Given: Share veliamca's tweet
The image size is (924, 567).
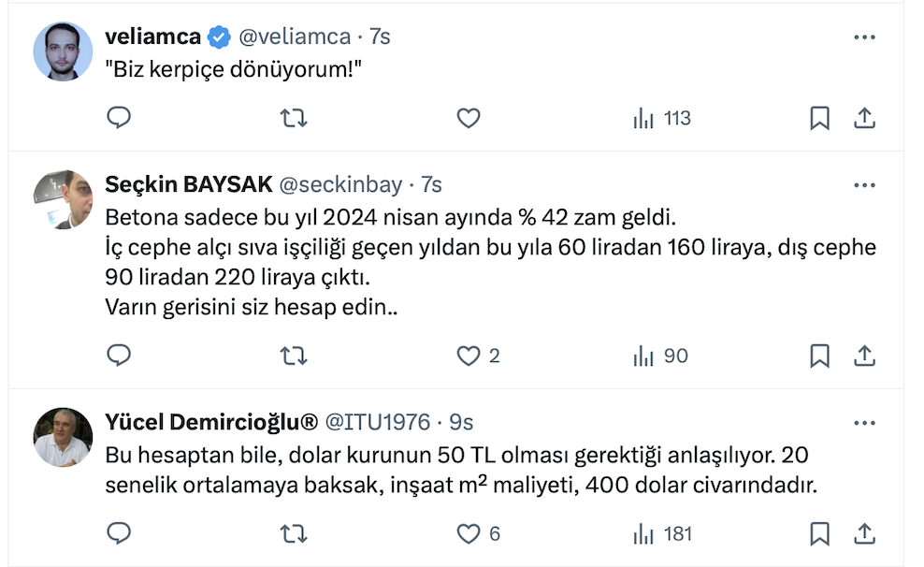Looking at the screenshot, I should (865, 118).
